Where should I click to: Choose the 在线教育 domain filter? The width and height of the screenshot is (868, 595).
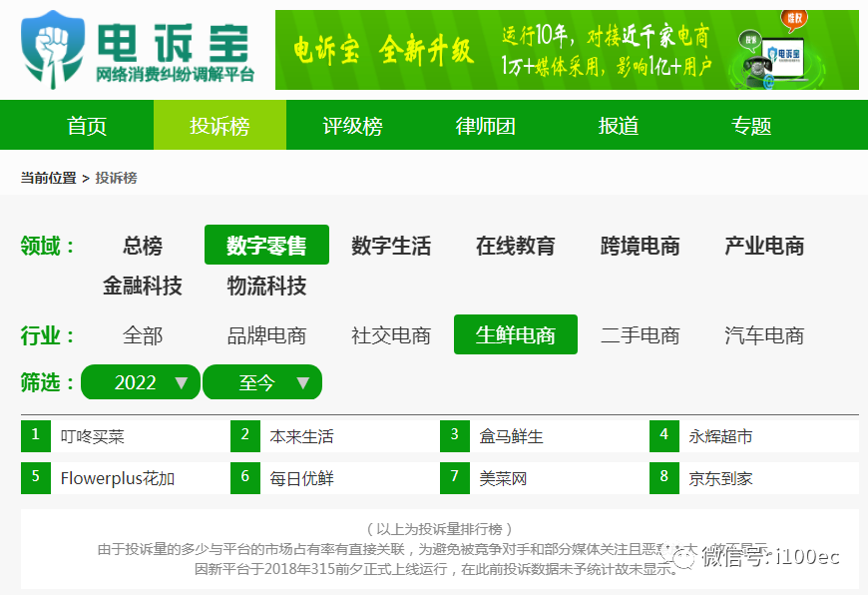516,246
